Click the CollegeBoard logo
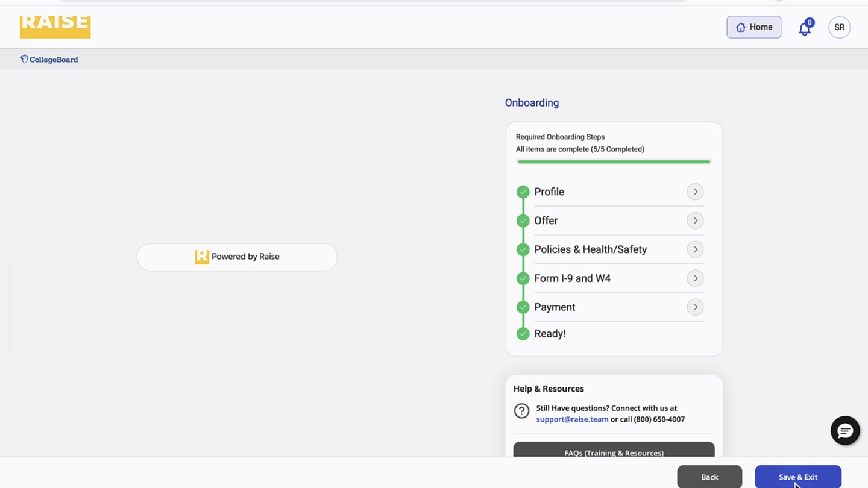 point(49,59)
